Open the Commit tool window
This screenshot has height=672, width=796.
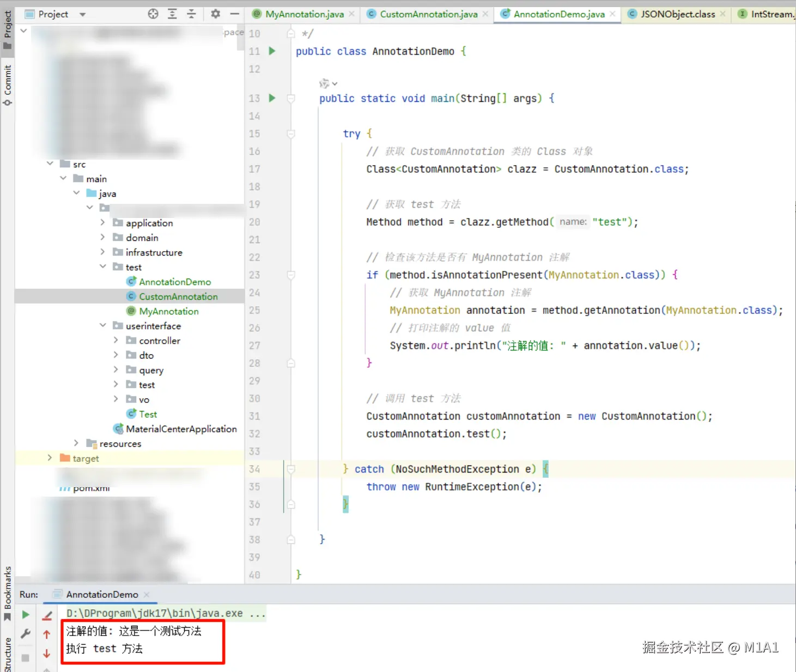pos(7,86)
